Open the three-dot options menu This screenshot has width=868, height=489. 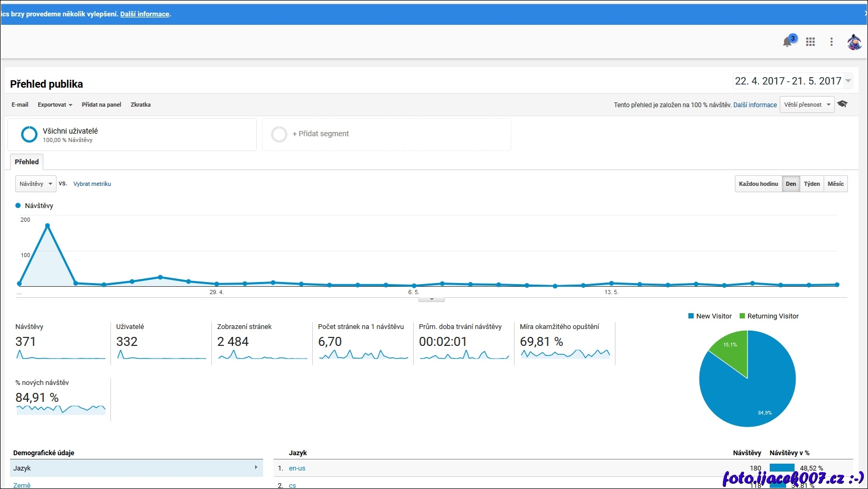[x=832, y=42]
